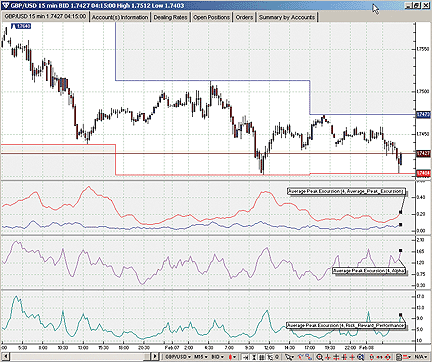Image resolution: width=432 pixels, height=362 pixels.
Task: Click the toolbar play arrow at the scrollbar's right
Action: point(155,357)
